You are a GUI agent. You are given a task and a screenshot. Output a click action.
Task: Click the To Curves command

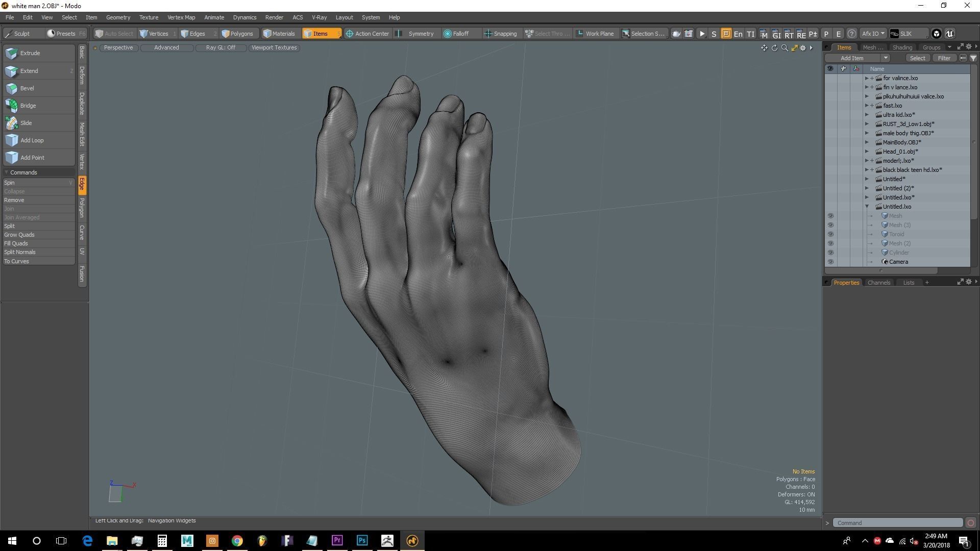pos(38,261)
